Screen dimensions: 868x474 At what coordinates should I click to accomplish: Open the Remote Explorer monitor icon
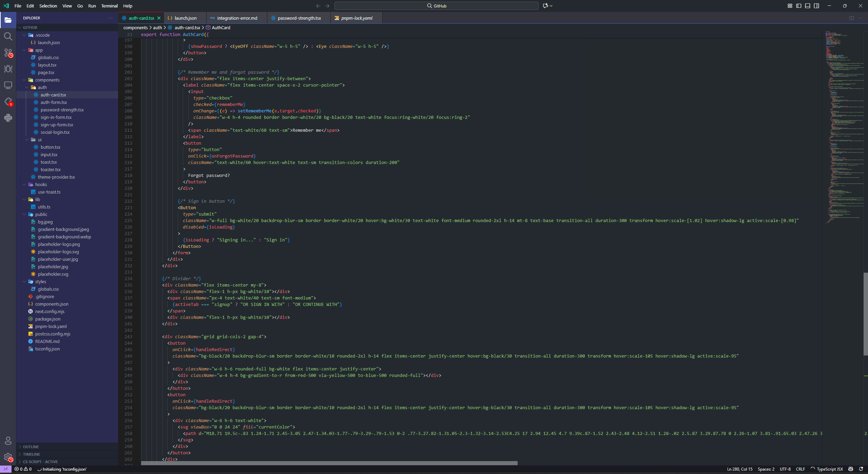8,85
